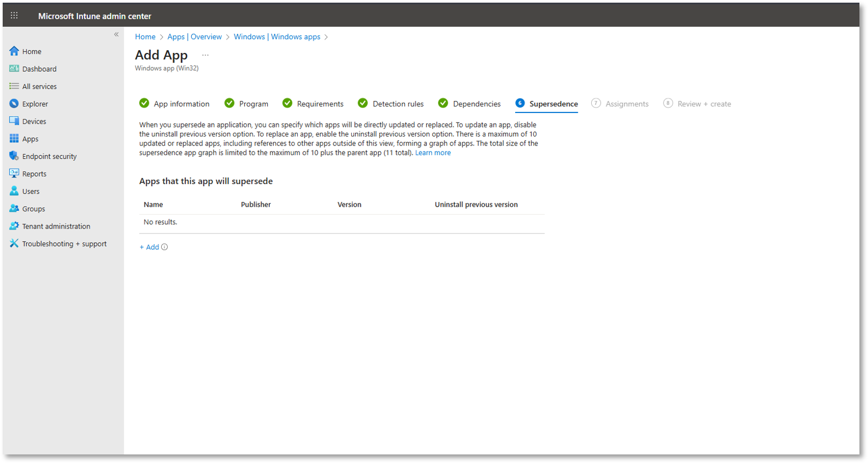Viewport: 868px width, 463px height.
Task: Open Troubleshooting + support menu item
Action: click(63, 244)
